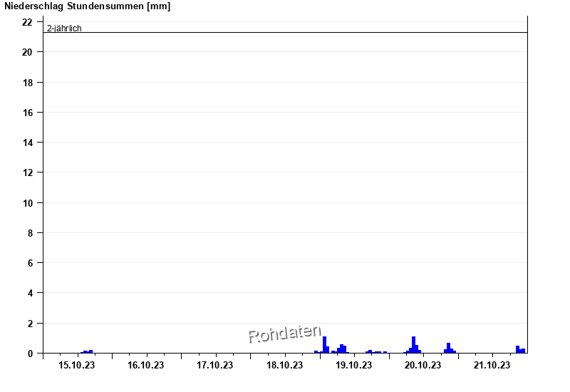This screenshot has width=570, height=392.
Task: Click the y-axis value 14
Action: point(27,143)
